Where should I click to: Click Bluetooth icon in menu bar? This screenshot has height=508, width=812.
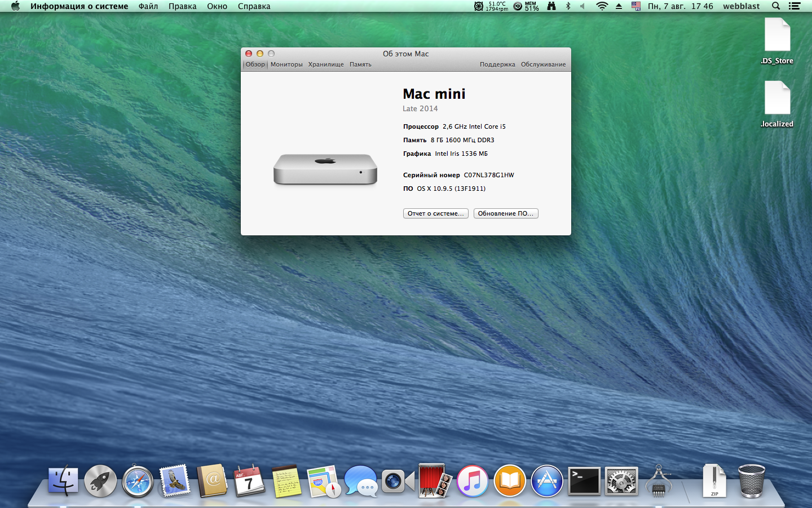click(568, 6)
